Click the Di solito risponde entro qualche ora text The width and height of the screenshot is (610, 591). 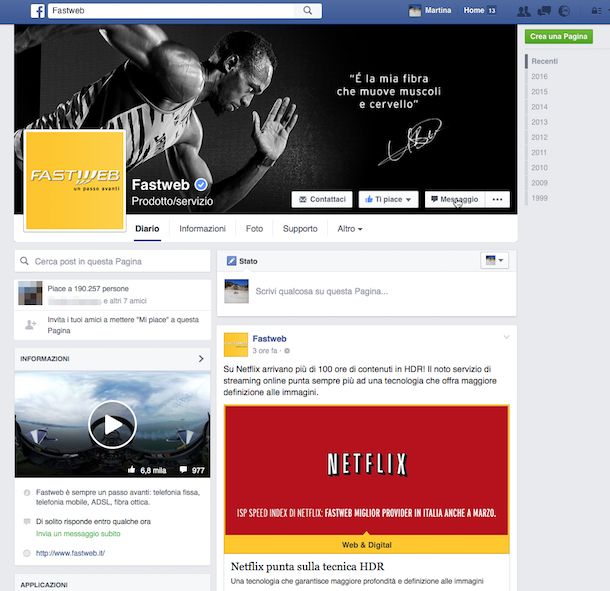pos(93,521)
